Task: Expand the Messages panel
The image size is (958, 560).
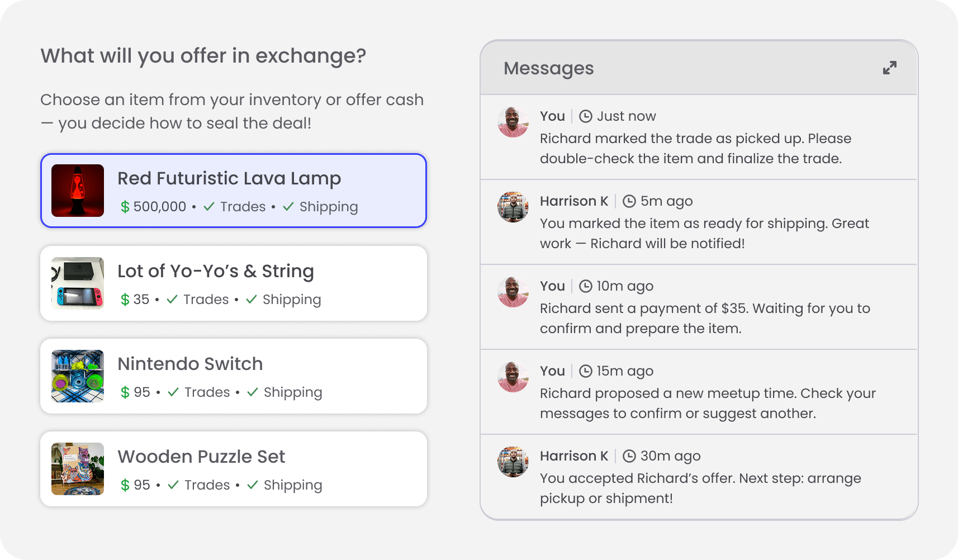Action: coord(889,68)
